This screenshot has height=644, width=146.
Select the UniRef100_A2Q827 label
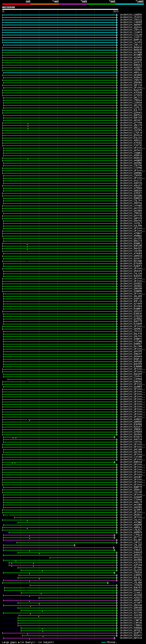coord(131,67)
